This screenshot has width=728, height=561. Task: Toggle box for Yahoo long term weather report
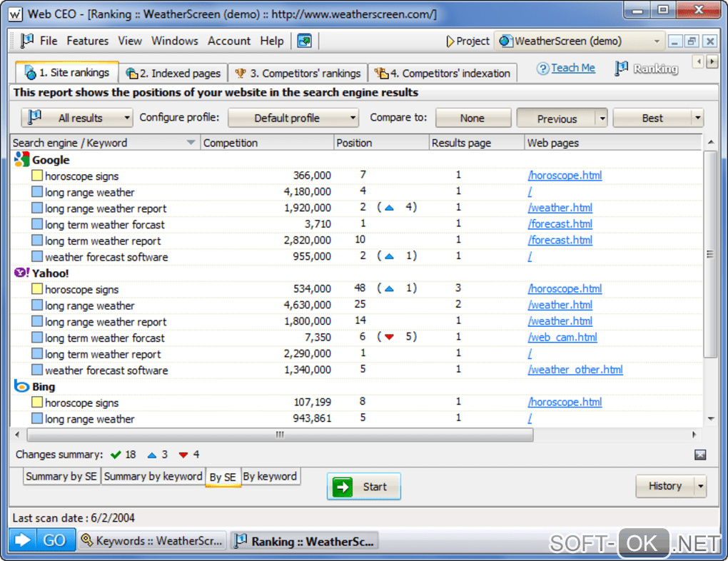click(x=37, y=354)
